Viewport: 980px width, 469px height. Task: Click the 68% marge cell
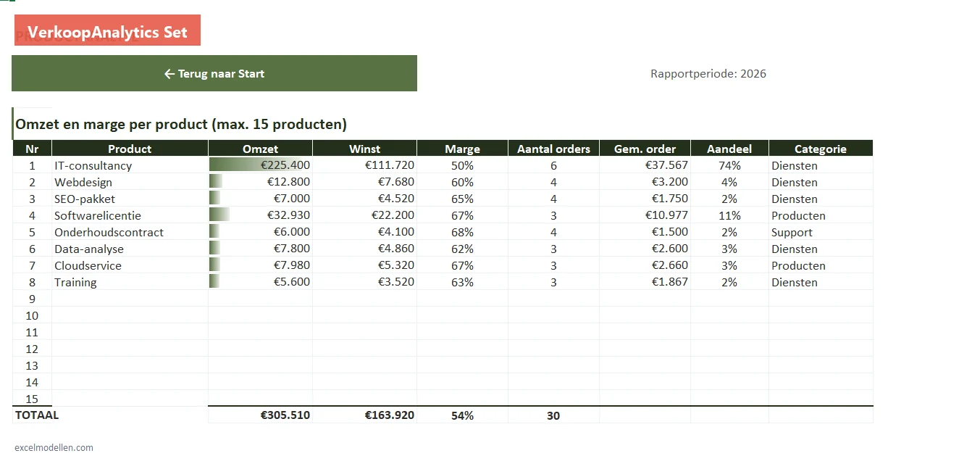point(462,232)
